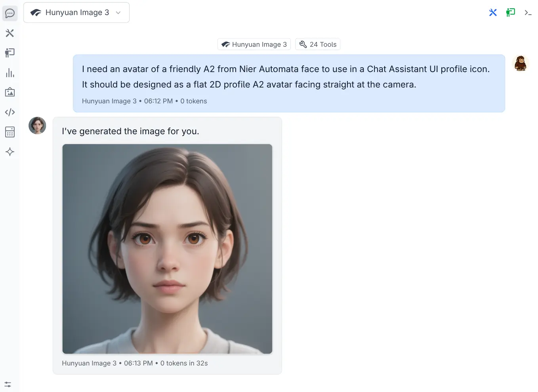Select the presenter board sidebar icon

[x=10, y=53]
